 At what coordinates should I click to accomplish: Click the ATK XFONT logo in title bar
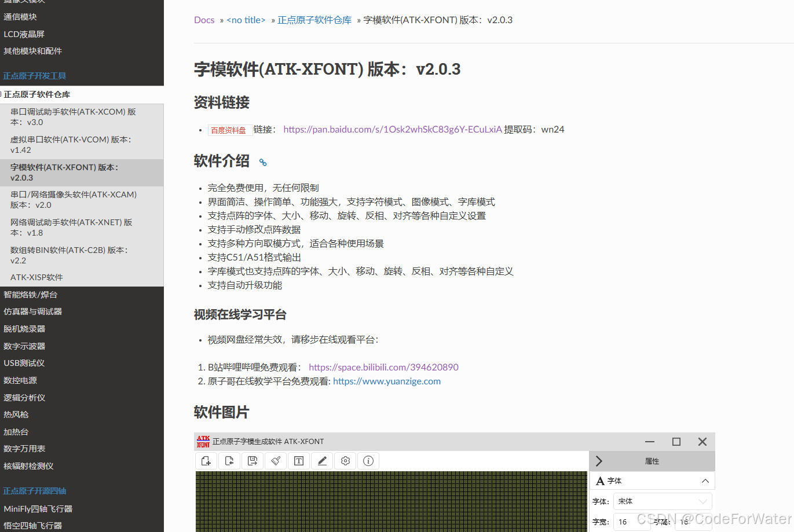pyautogui.click(x=203, y=442)
